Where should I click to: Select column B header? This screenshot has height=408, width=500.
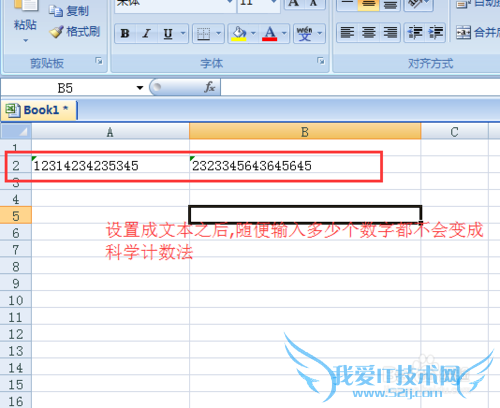click(305, 132)
